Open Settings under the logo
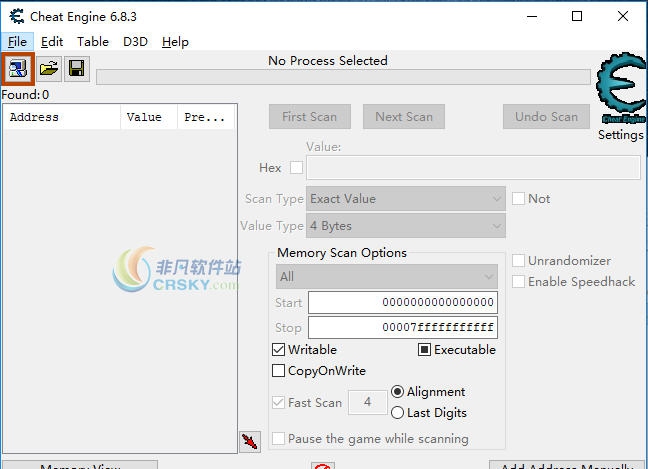Image resolution: width=648 pixels, height=469 pixels. [621, 135]
